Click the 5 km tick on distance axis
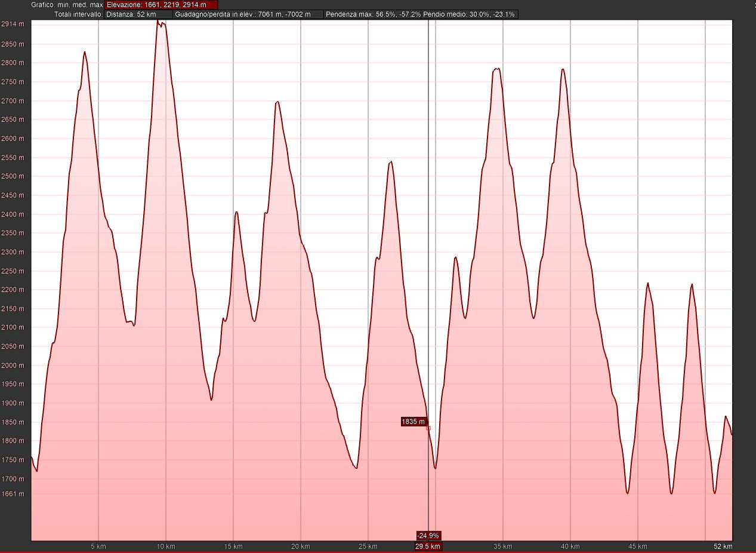 point(98,546)
